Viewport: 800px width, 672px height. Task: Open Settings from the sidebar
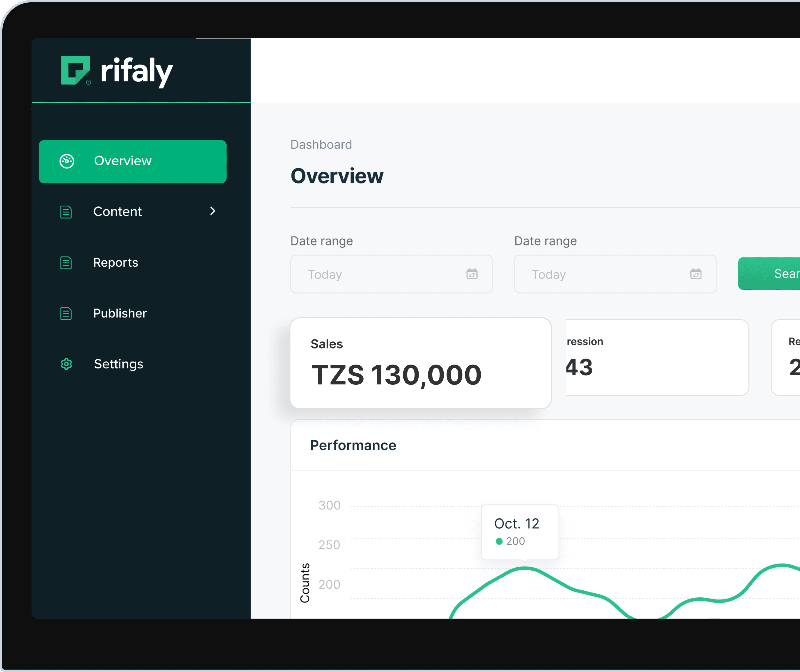119,364
